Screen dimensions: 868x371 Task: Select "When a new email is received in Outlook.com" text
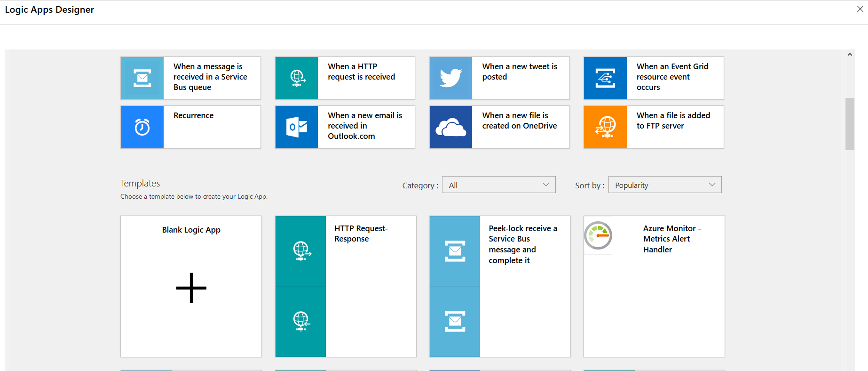pyautogui.click(x=365, y=126)
